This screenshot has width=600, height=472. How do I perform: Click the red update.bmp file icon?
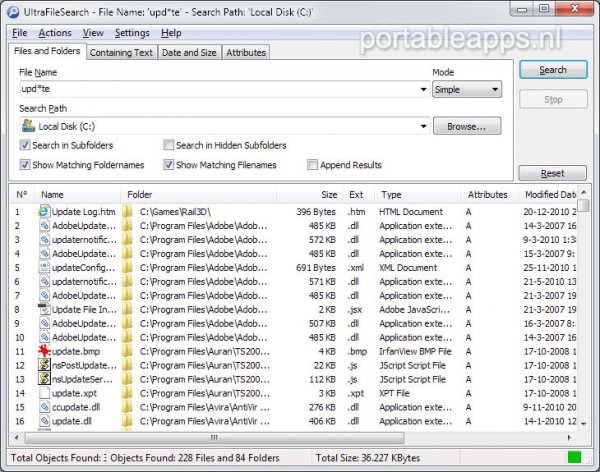[44, 352]
